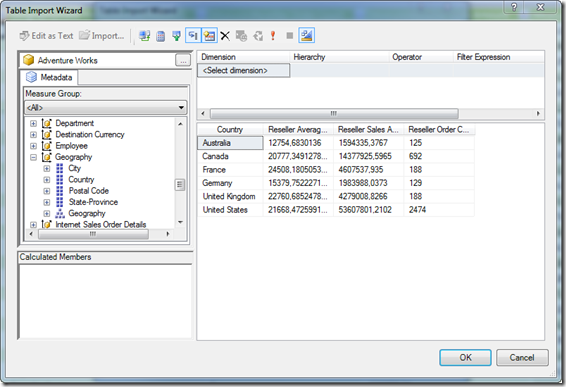This screenshot has width=566, height=387.
Task: Click the gray square Cancel Query icon
Action: (x=289, y=35)
